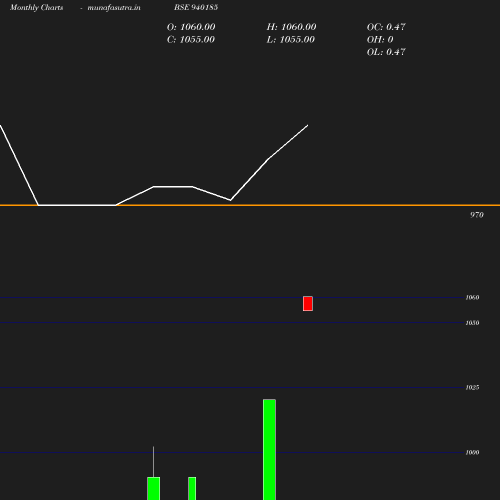Click the 'BSE 940185' symbol label
This screenshot has width=500, height=500.
196,7
